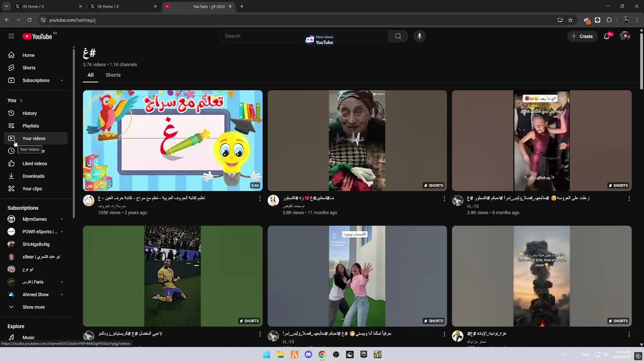Select the All tab
Viewport: 644px width, 362px height.
pos(91,75)
